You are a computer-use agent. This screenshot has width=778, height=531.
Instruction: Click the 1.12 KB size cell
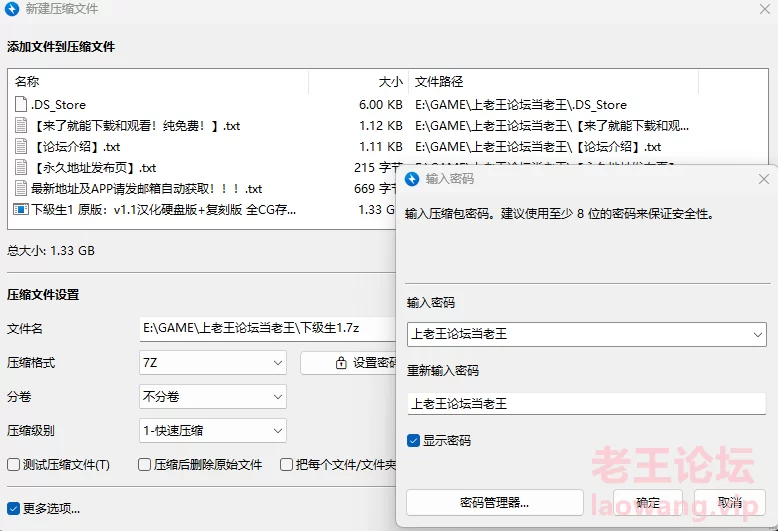tap(381, 126)
